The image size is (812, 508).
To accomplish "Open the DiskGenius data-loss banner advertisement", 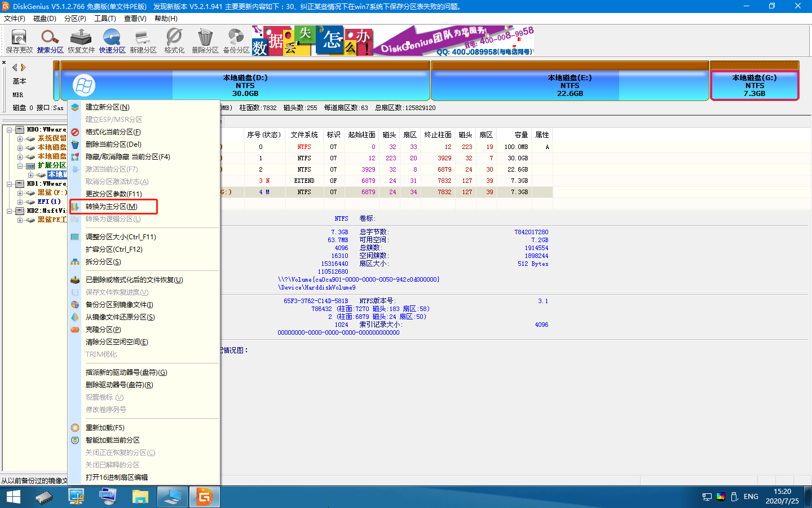I will pyautogui.click(x=392, y=41).
